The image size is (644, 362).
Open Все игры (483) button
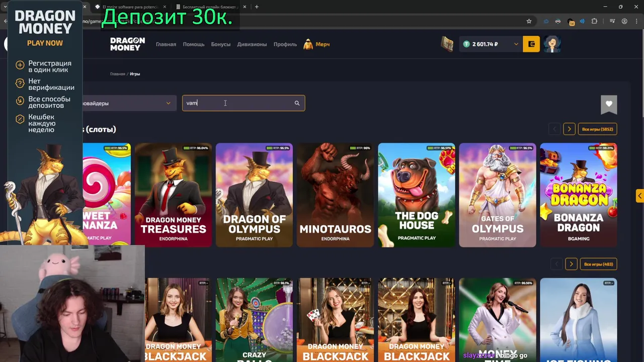[599, 264]
